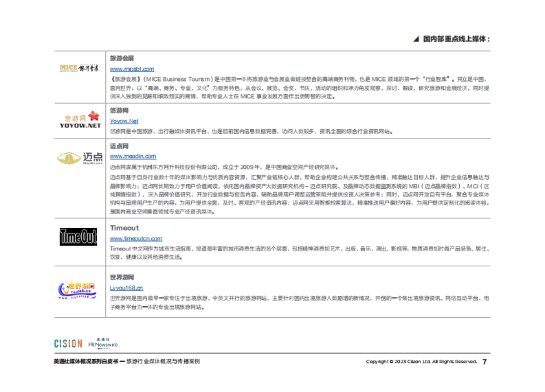Click the 世界游网 colorful globe logo
545x392 pixels.
click(78, 290)
